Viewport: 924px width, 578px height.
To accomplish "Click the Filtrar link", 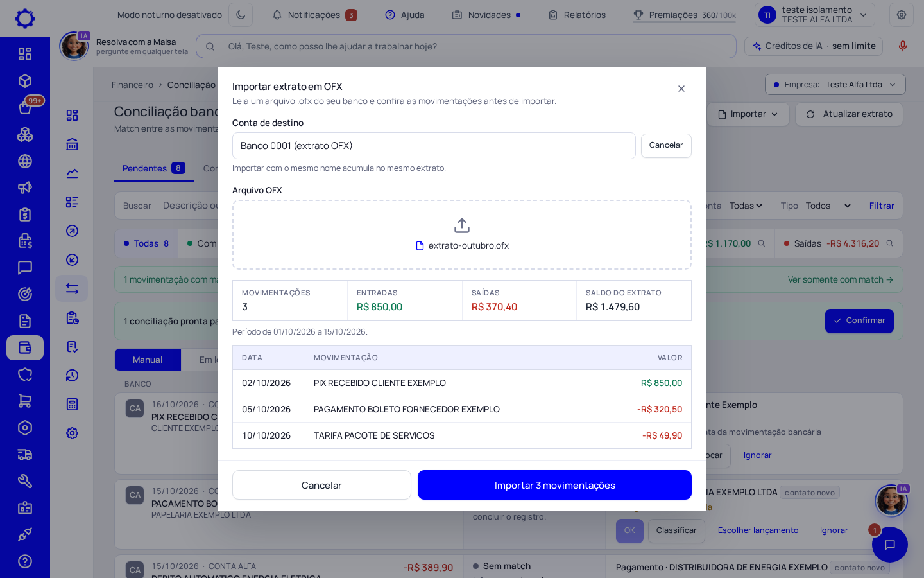I will pyautogui.click(x=882, y=206).
